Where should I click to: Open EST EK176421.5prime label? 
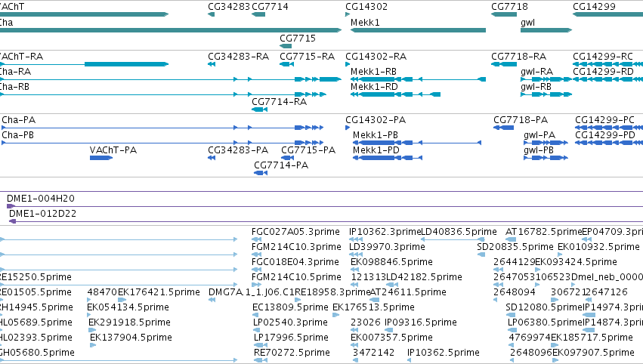click(159, 293)
